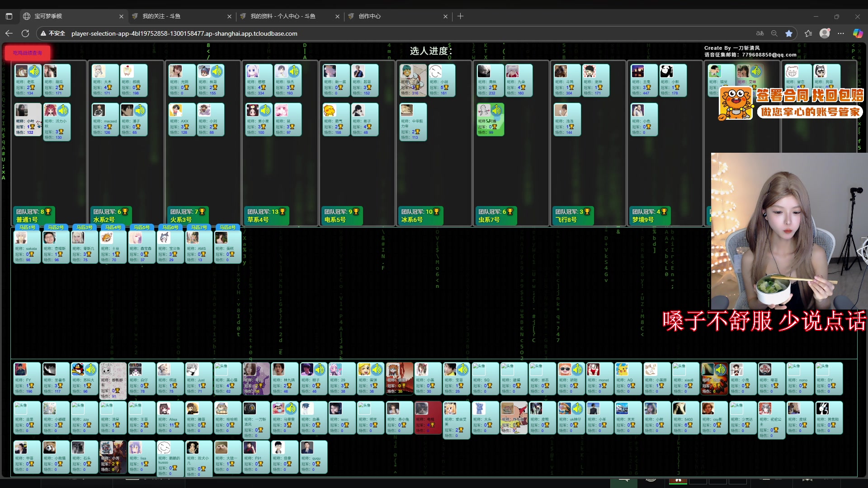
Task: Click the speaker icon on 潘子's card
Action: [x=140, y=110]
